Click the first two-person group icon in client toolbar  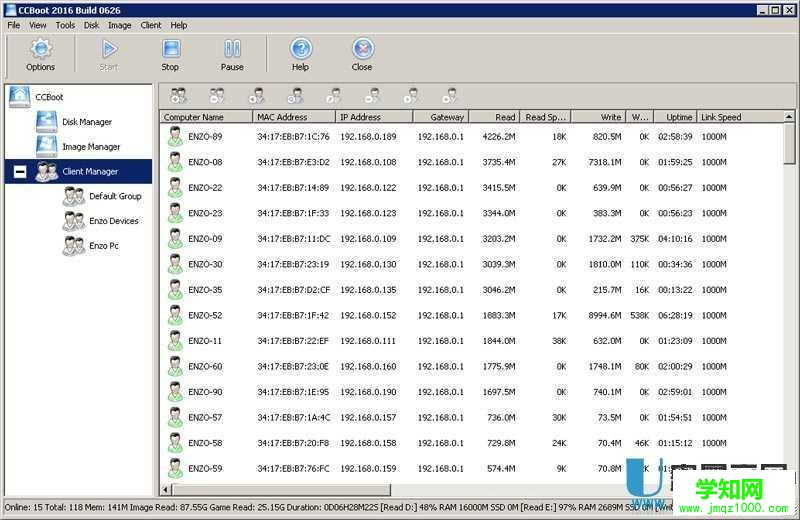[x=179, y=95]
